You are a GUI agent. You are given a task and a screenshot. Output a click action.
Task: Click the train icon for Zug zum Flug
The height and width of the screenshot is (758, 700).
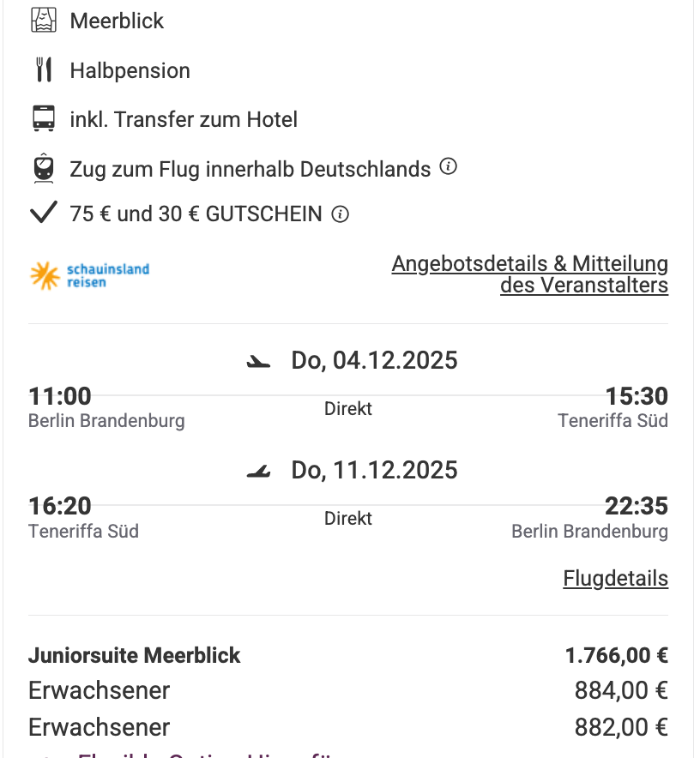coord(44,168)
